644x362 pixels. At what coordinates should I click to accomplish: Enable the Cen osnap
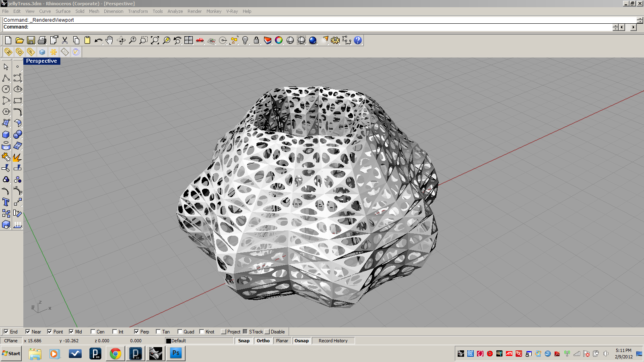[93, 331]
